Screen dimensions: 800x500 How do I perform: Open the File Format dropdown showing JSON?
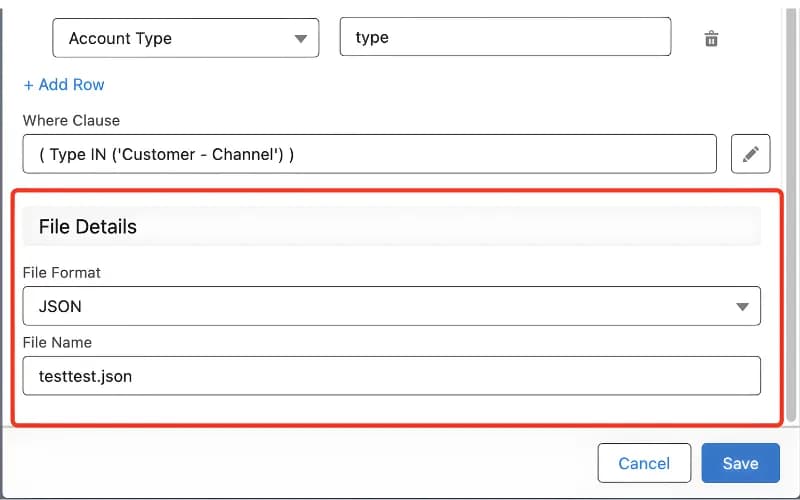coord(391,306)
